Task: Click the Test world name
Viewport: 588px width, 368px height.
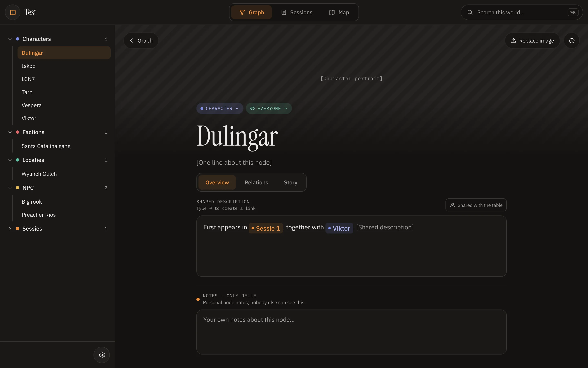Action: coord(30,12)
